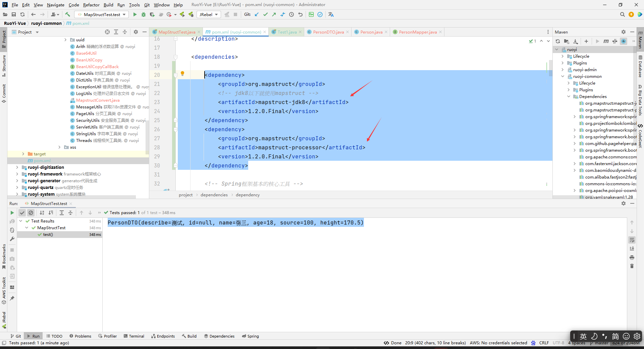Select test() in the Test Results tree
Image resolution: width=644 pixels, height=349 pixels.
point(48,235)
